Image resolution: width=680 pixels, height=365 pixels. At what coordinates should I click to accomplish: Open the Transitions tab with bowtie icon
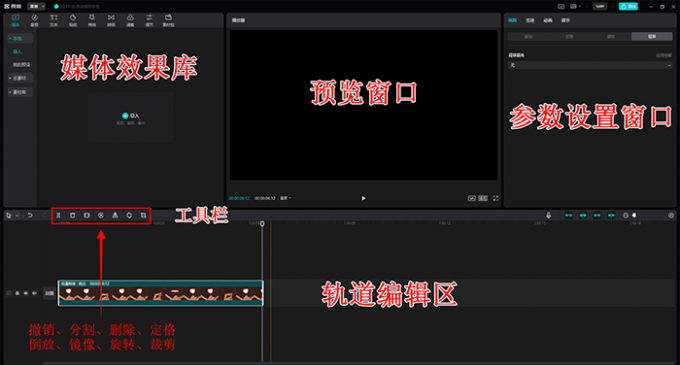[111, 20]
